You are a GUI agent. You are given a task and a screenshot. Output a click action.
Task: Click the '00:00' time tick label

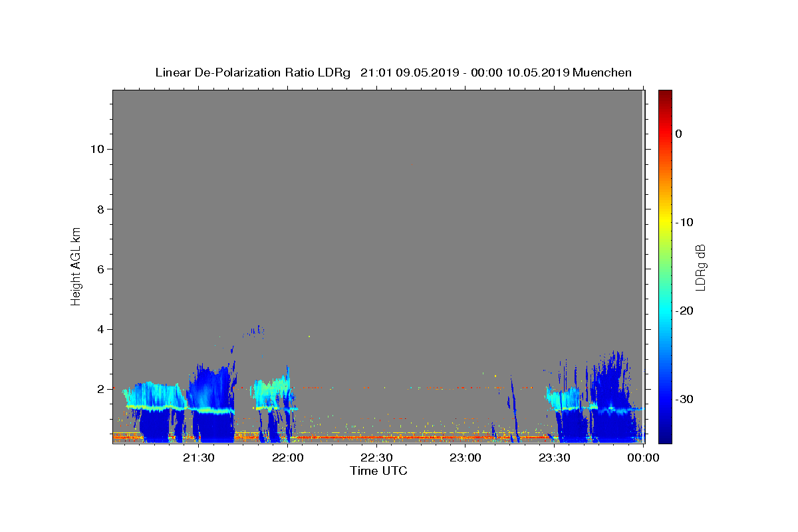pos(643,458)
